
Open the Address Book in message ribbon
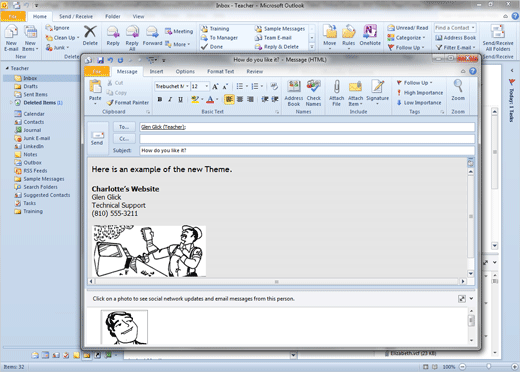pyautogui.click(x=294, y=93)
